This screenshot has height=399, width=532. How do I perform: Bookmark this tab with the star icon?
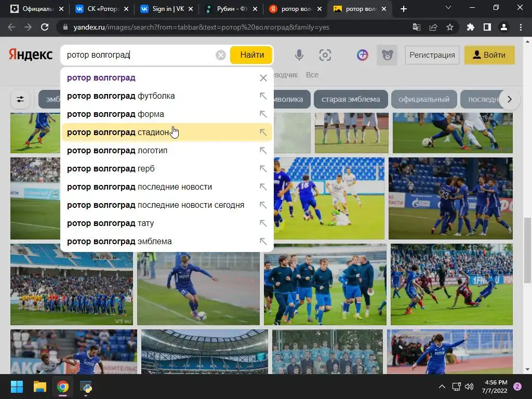[449, 27]
